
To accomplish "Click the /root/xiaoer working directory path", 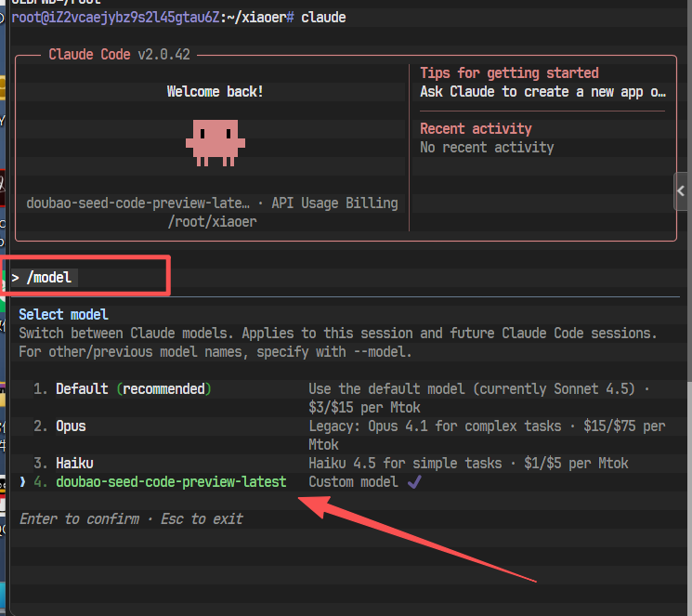I will pyautogui.click(x=212, y=221).
